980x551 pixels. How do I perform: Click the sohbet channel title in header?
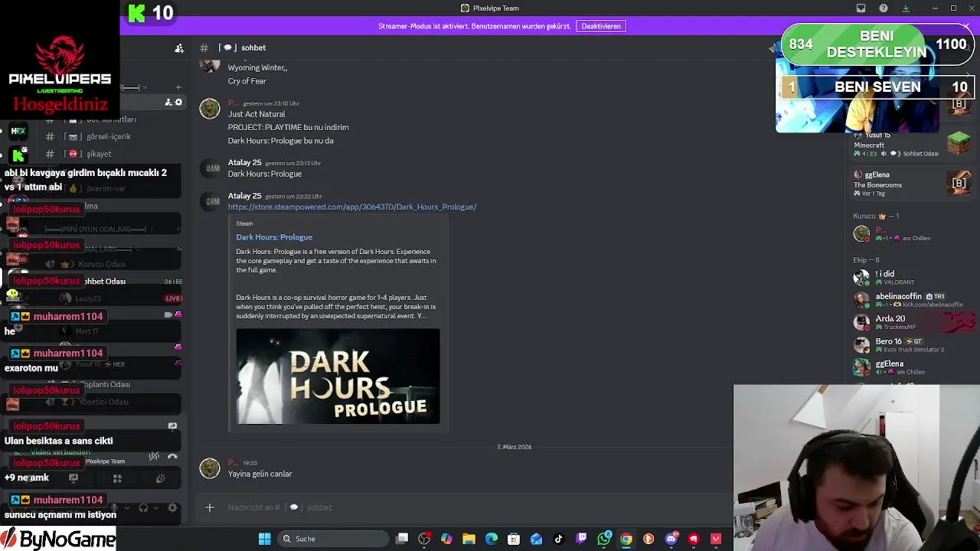(x=253, y=47)
